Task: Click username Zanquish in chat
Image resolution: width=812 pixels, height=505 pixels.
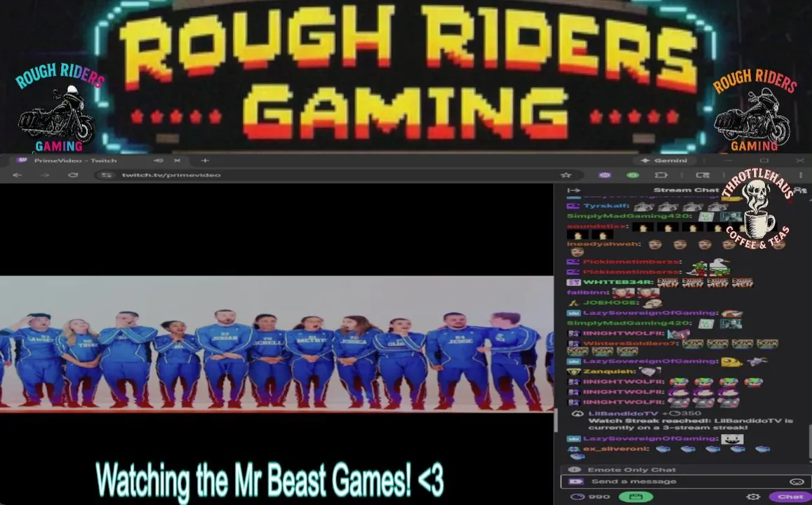Action: tap(608, 372)
